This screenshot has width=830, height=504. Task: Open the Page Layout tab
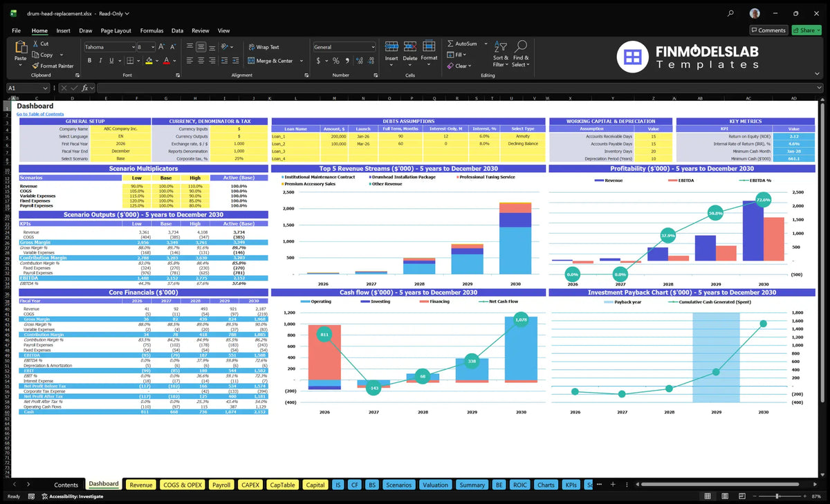pos(116,30)
